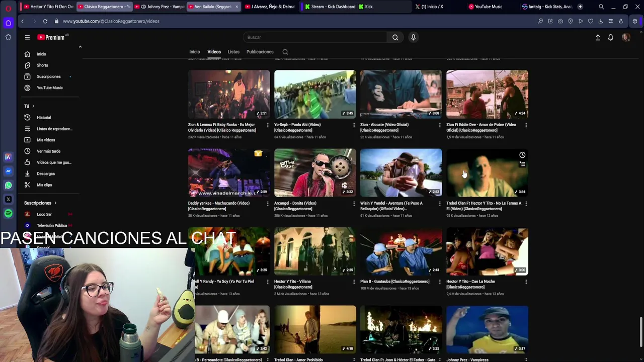
Task: Open the Televisión Pública subscription channel
Action: (52, 226)
